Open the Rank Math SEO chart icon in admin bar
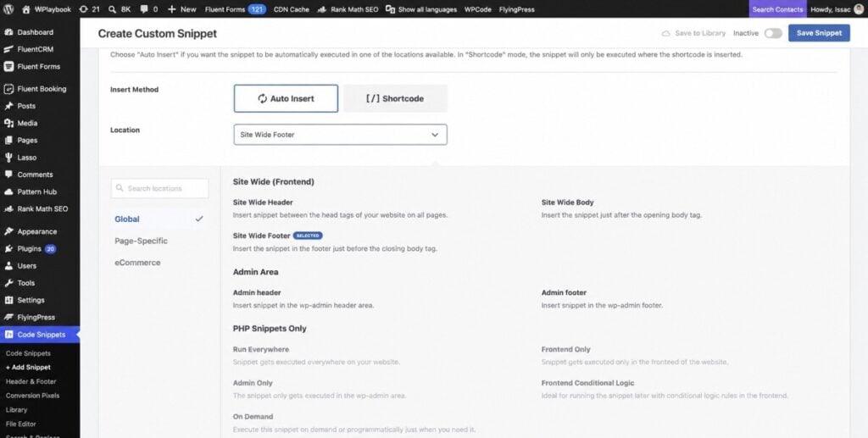Screen dimensions: 868x438 pos(322,9)
